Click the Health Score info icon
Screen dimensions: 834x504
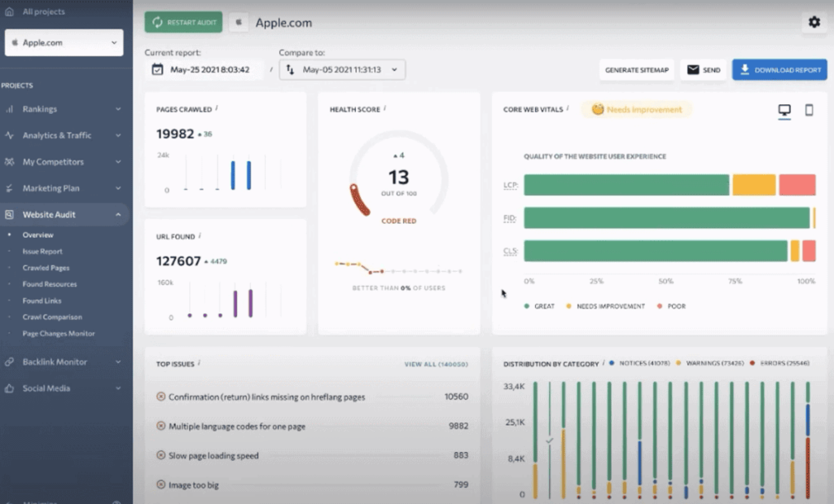pos(384,108)
